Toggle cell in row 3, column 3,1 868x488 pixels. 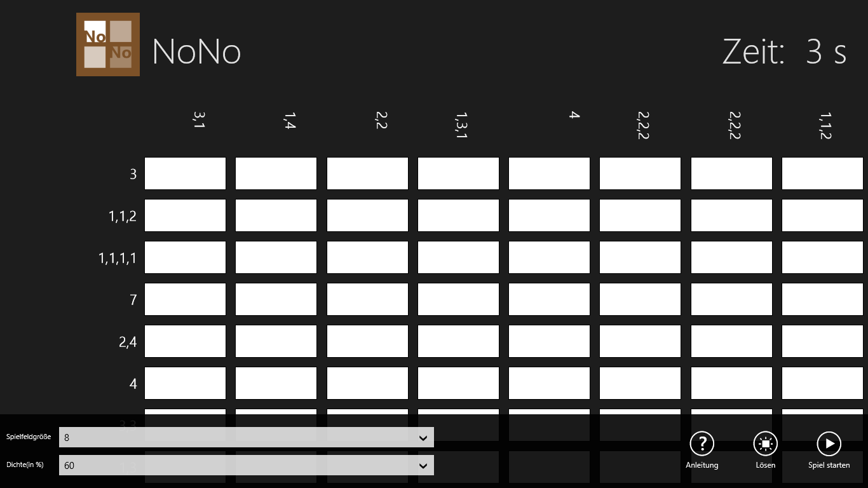185,173
